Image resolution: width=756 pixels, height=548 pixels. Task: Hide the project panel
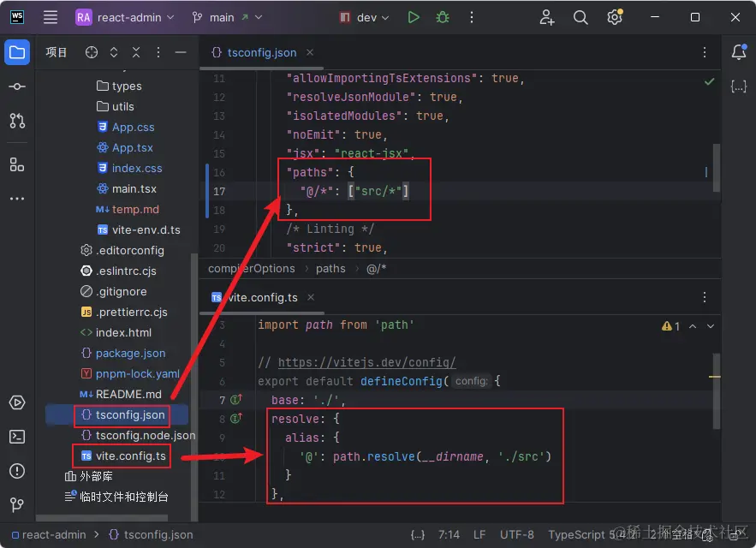point(181,52)
